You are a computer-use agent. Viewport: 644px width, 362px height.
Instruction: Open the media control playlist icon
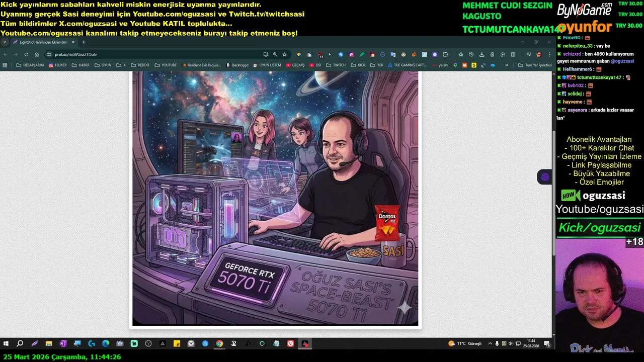pos(529,54)
